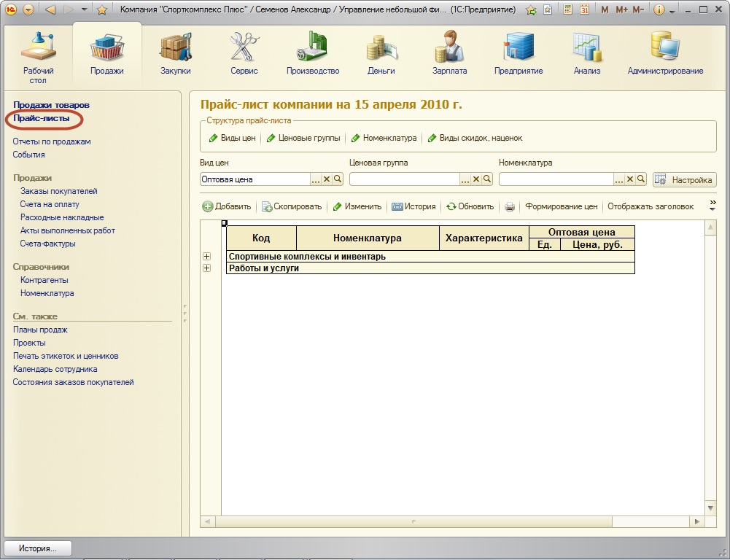The width and height of the screenshot is (730, 560).
Task: Clear the Ценовая группа field
Action: [x=476, y=179]
